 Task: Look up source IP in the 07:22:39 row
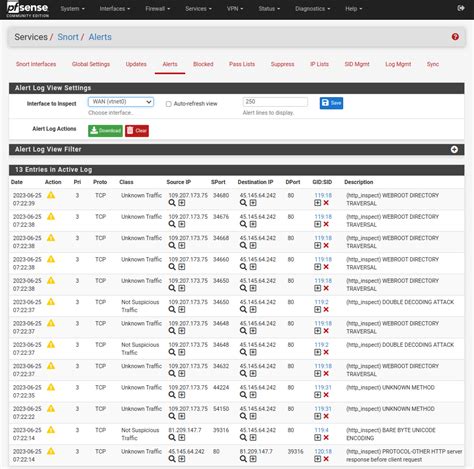172,203
